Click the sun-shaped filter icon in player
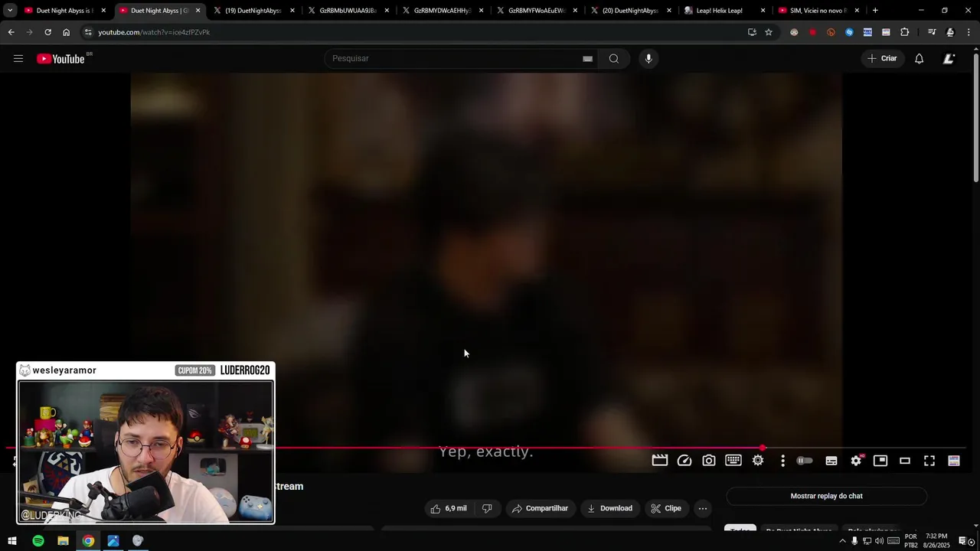 758,461
